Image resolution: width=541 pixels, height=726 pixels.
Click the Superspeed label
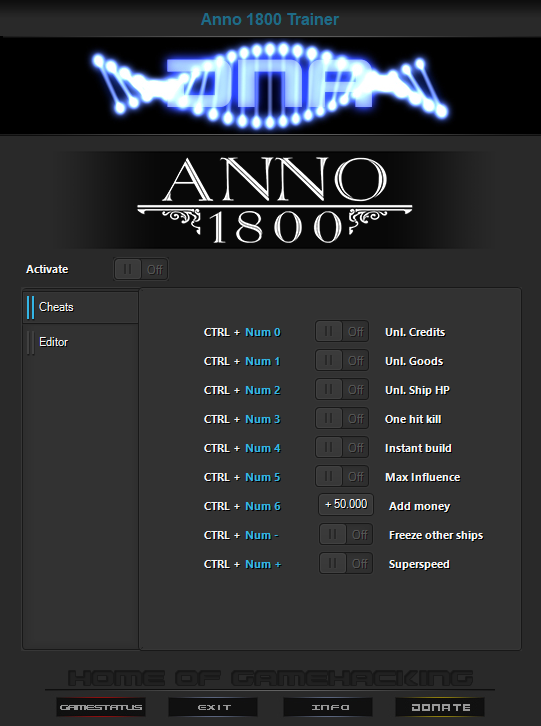click(419, 564)
